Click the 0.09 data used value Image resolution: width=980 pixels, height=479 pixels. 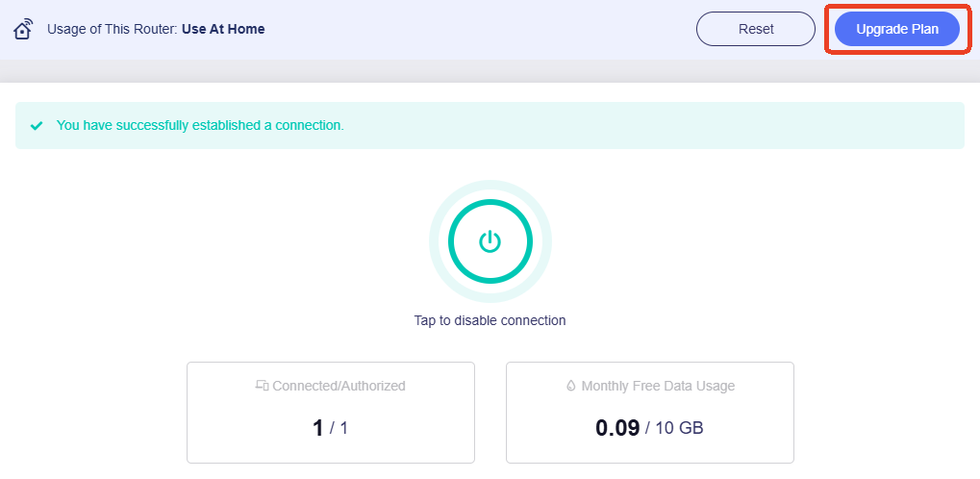617,428
